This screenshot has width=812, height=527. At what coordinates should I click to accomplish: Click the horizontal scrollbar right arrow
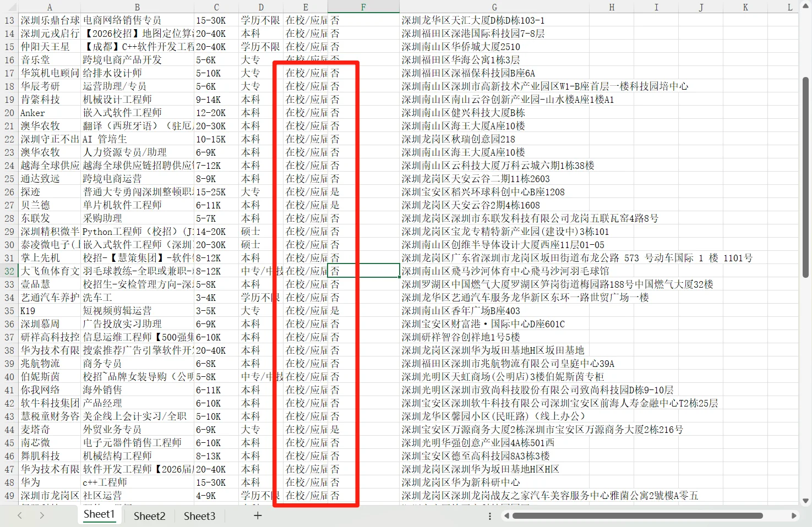pyautogui.click(x=794, y=516)
